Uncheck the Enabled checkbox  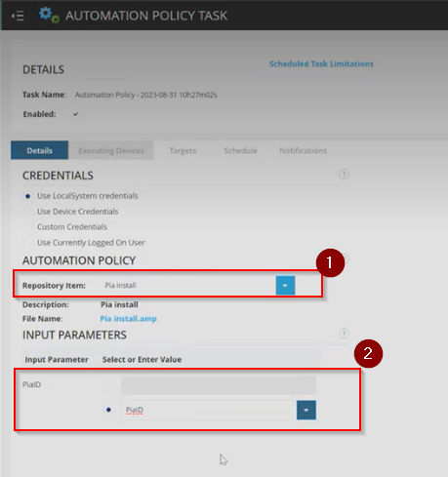coord(76,114)
